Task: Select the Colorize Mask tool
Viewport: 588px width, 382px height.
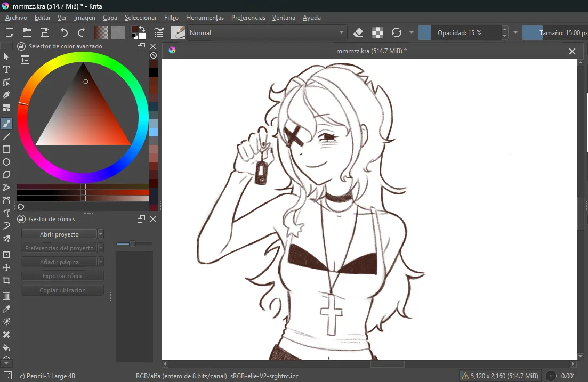Action: (x=6, y=322)
